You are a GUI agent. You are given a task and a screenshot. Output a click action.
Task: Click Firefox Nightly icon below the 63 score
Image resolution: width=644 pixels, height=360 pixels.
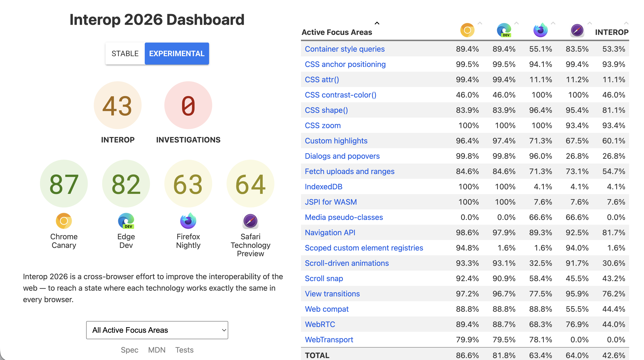[188, 221]
